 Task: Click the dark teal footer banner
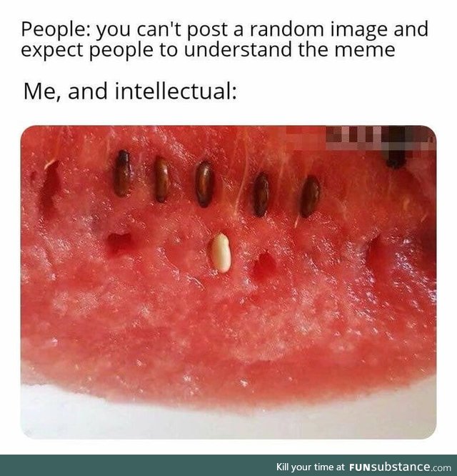coord(228,465)
